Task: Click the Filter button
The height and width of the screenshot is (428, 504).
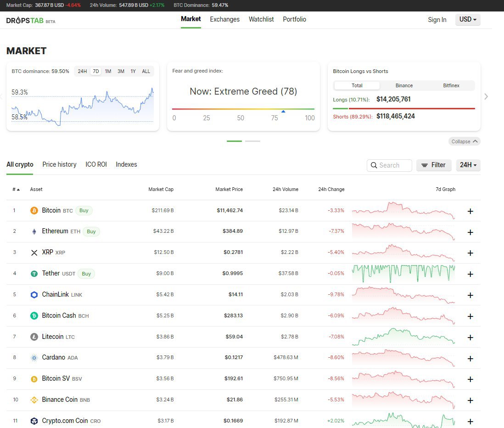Action: 434,165
